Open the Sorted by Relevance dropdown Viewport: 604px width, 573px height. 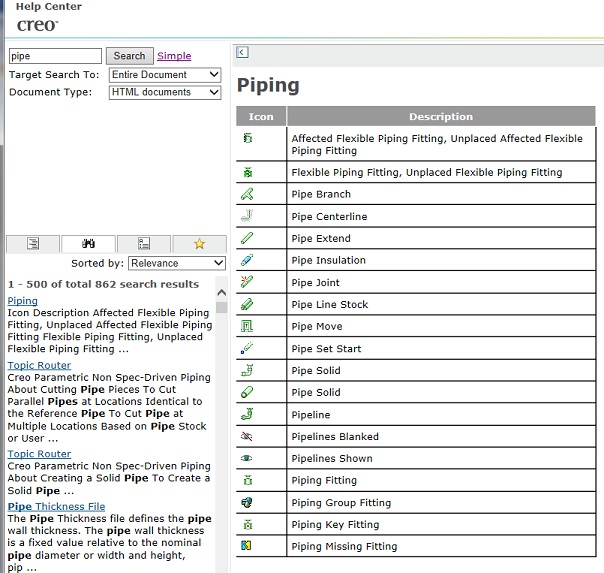point(177,264)
